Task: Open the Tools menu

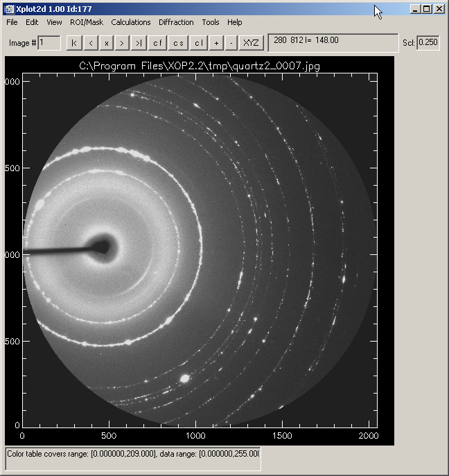Action: coord(211,22)
